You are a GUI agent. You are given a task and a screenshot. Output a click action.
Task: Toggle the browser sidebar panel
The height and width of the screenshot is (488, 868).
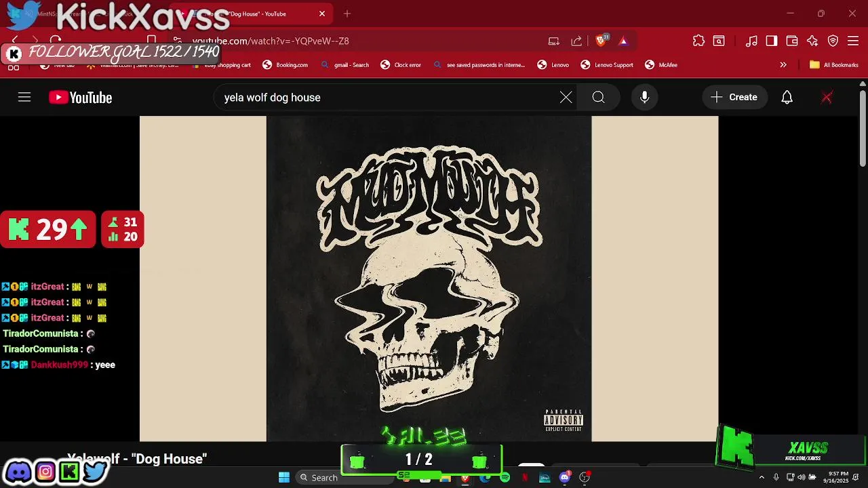(772, 41)
